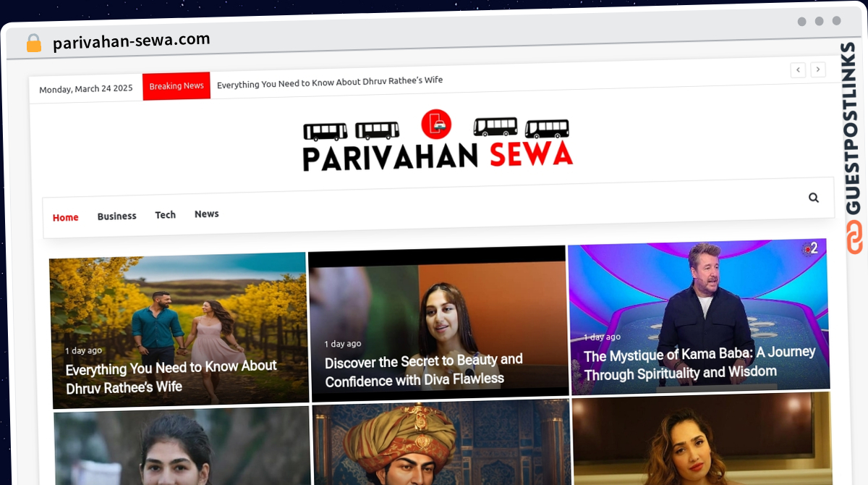The width and height of the screenshot is (868, 485).
Task: Open 'Discover the Secret to Beauty' Diva Flawless article
Action: (x=424, y=370)
